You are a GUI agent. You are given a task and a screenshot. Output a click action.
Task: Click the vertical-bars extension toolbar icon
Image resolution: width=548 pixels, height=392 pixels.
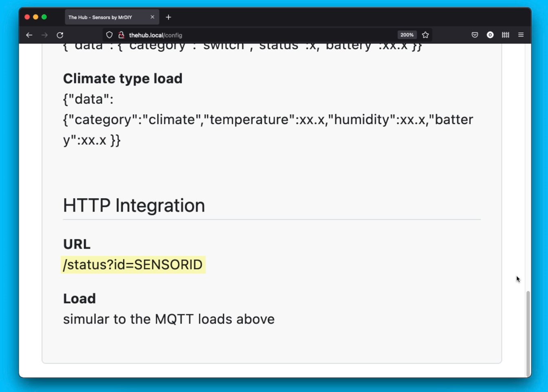505,35
